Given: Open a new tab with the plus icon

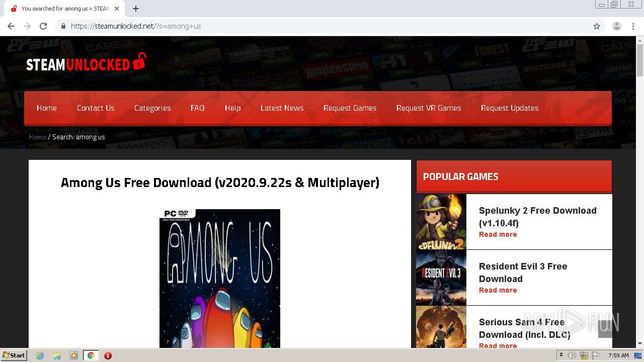Looking at the screenshot, I should pos(136,9).
